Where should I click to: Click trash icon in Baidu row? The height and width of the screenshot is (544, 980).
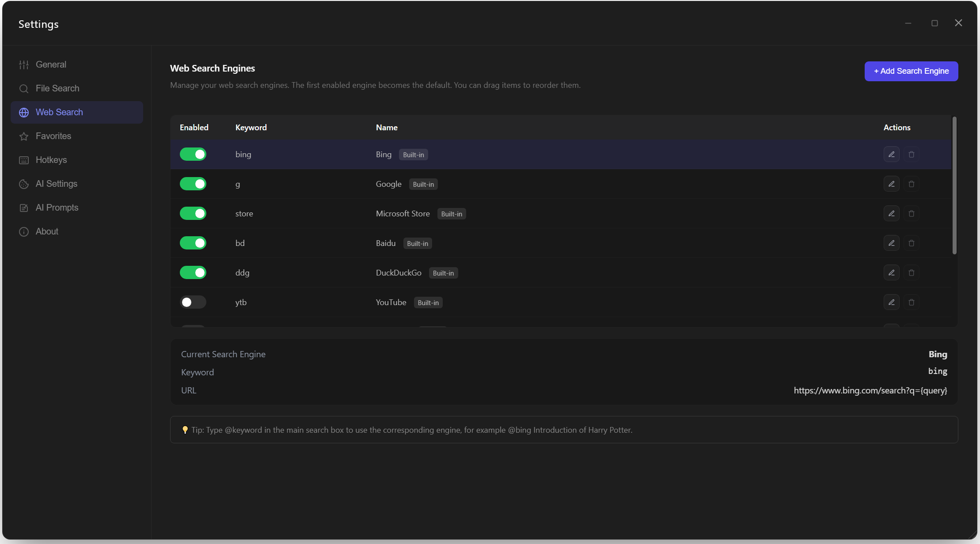tap(911, 243)
